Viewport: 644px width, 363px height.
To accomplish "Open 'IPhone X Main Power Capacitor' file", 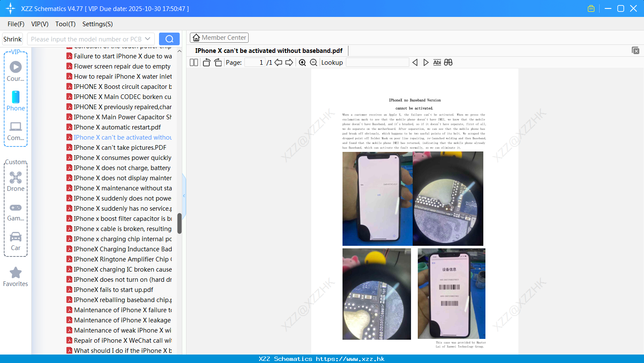I will [119, 117].
